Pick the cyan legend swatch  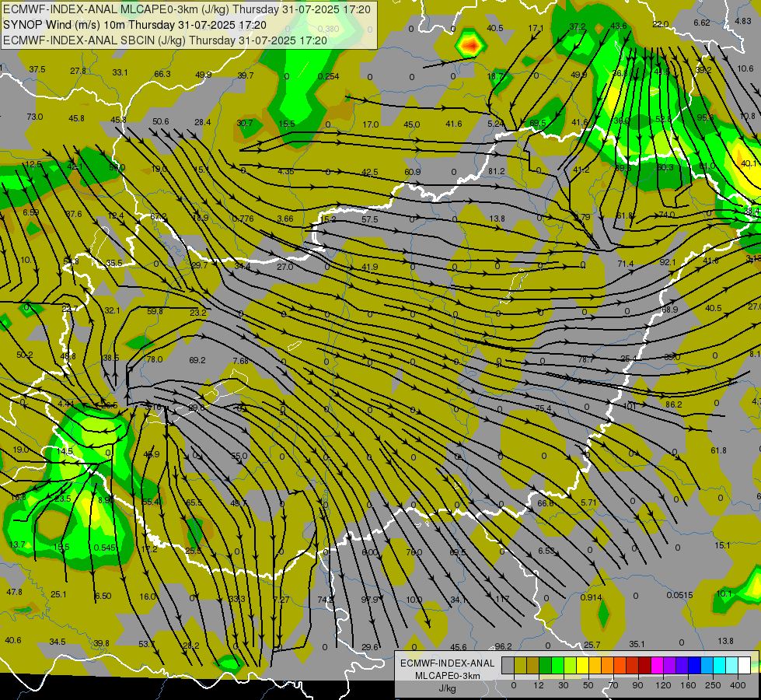719,665
